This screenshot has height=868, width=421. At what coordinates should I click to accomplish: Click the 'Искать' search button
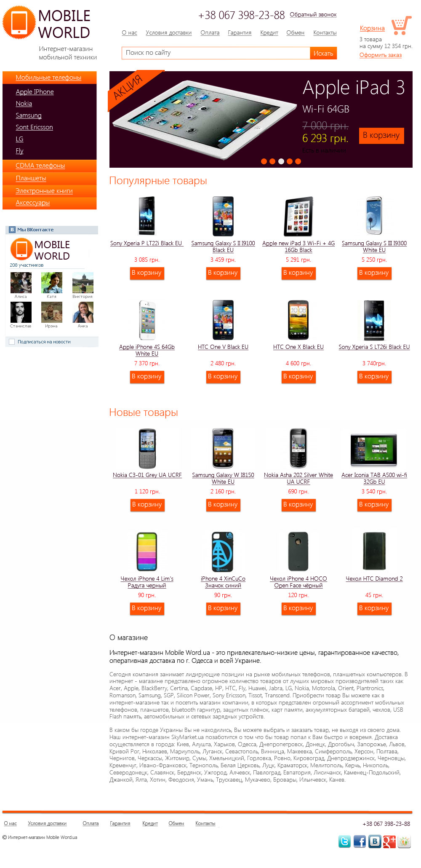coord(323,53)
